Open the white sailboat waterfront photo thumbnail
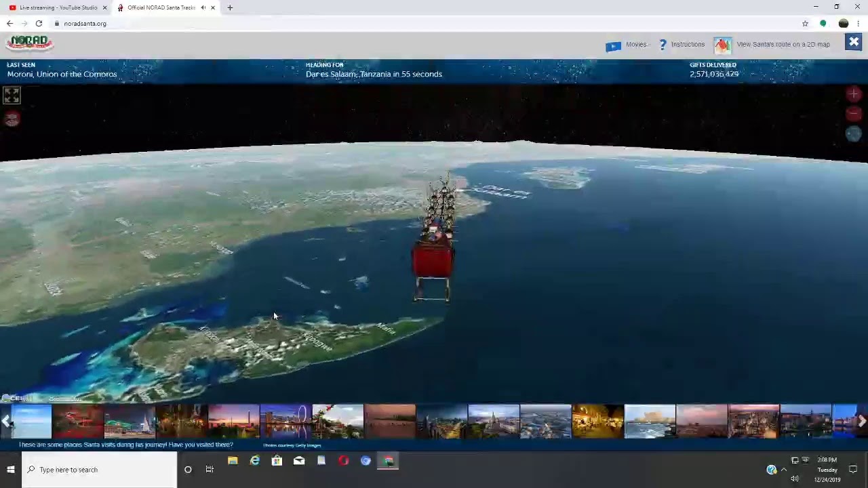868x488 pixels. pyautogui.click(x=130, y=422)
